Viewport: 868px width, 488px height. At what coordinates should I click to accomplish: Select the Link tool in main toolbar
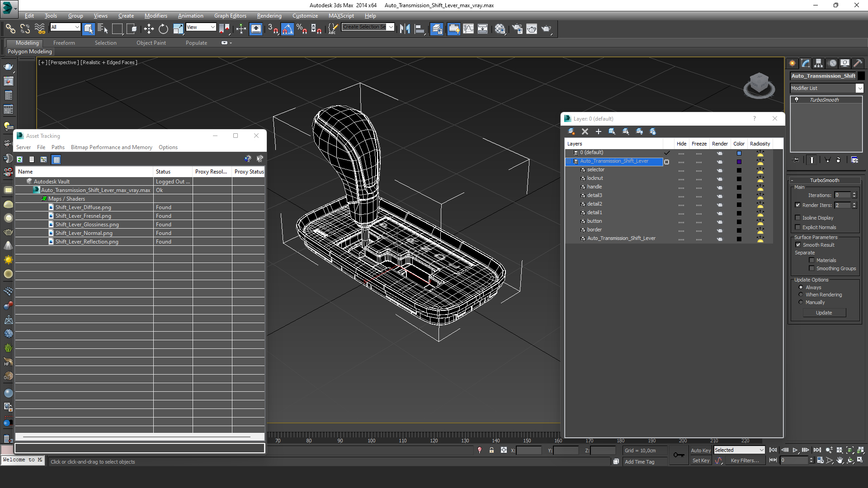point(10,29)
